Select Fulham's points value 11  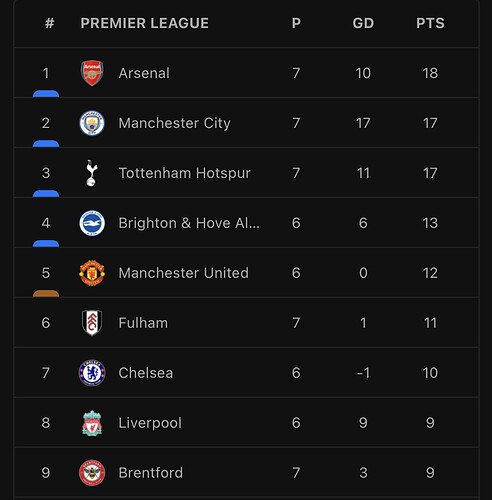(x=430, y=323)
